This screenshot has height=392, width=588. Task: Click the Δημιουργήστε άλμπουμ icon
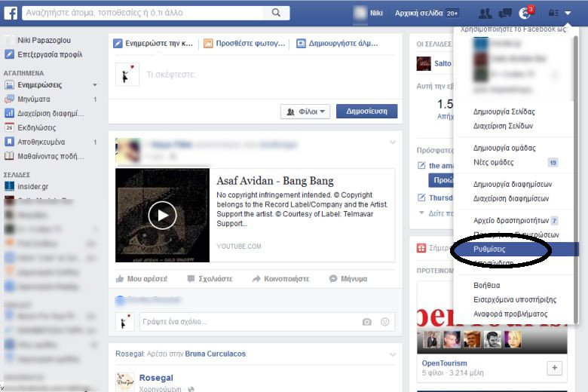coord(301,44)
